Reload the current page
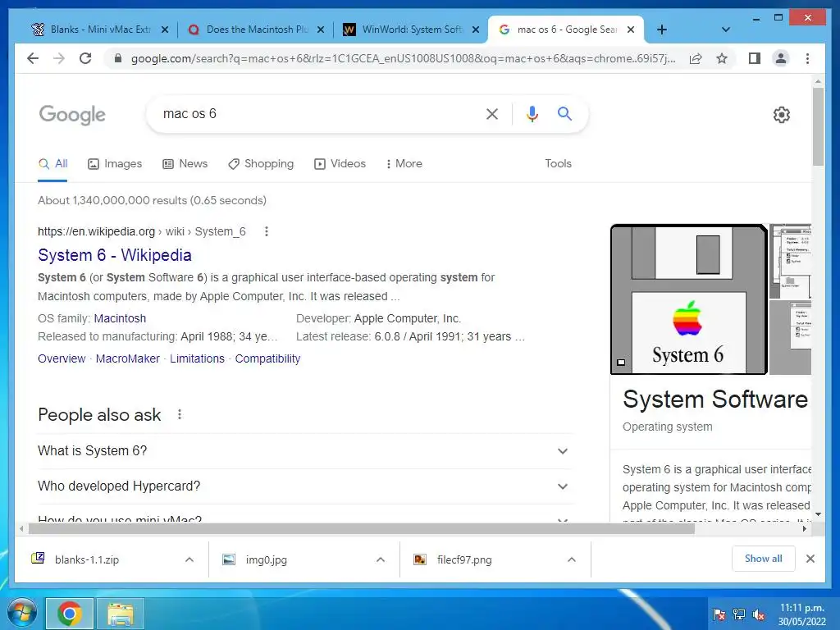The image size is (840, 630). pos(85,58)
